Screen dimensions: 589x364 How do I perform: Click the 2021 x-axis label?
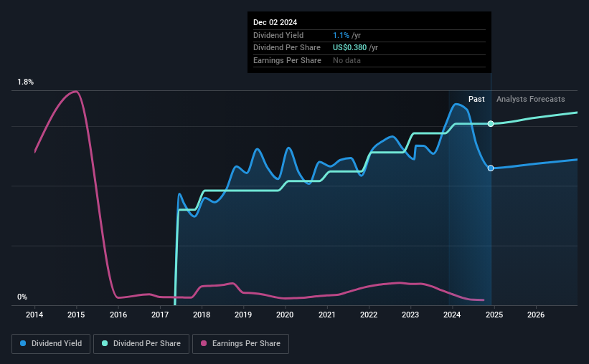(327, 315)
